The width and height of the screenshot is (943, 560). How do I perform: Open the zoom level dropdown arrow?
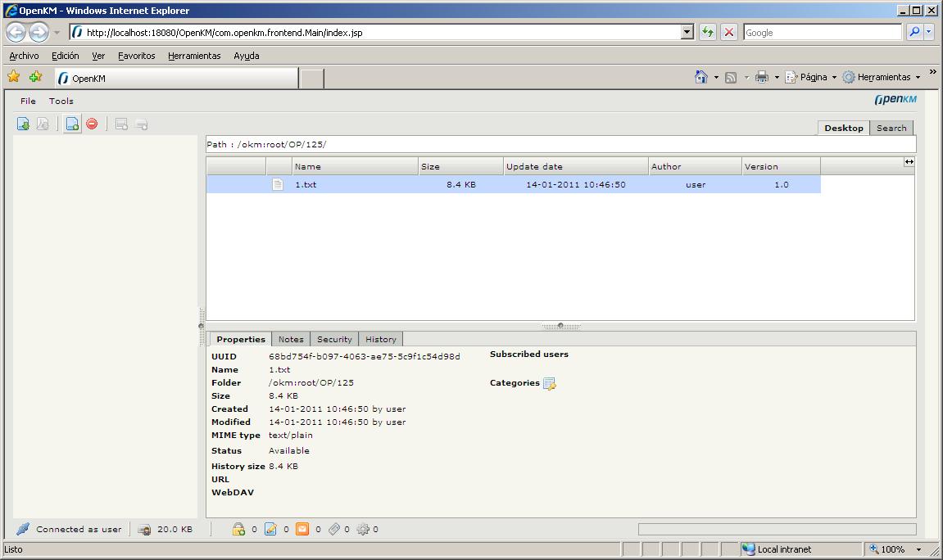(918, 549)
